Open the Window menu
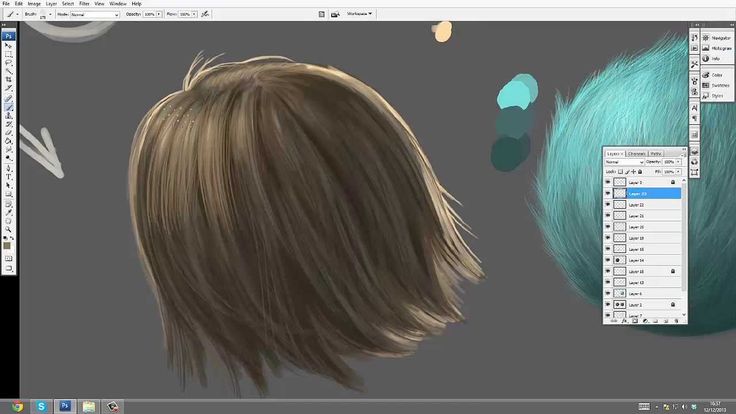The height and width of the screenshot is (414, 736). click(x=118, y=3)
